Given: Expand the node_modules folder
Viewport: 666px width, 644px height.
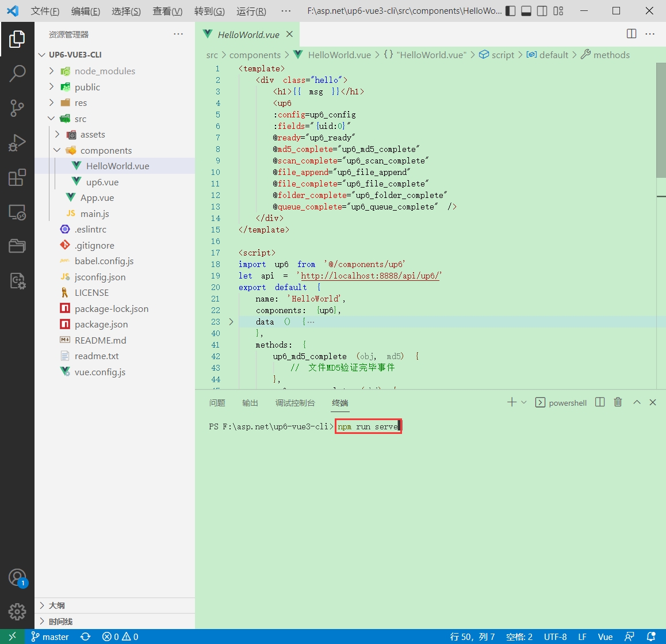Looking at the screenshot, I should (x=105, y=71).
